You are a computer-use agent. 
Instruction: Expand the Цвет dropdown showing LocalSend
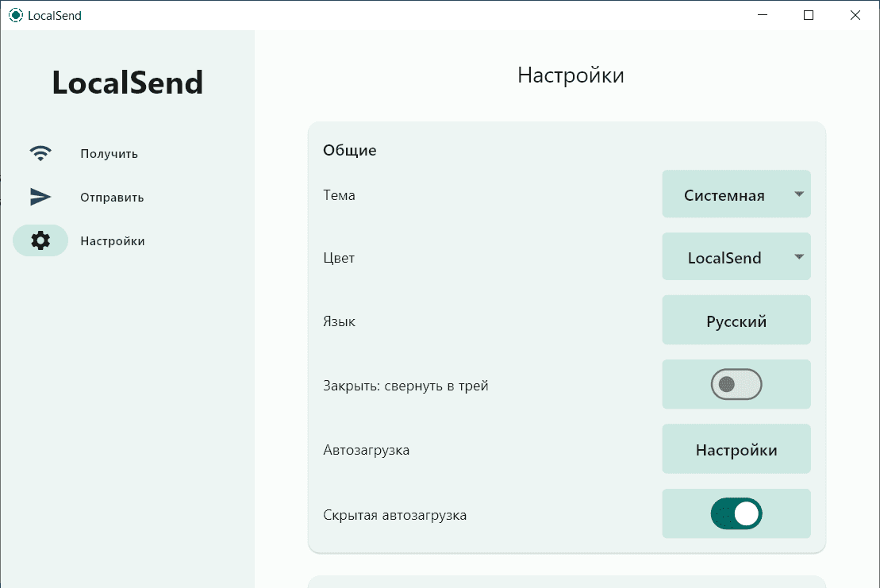[x=724, y=257]
